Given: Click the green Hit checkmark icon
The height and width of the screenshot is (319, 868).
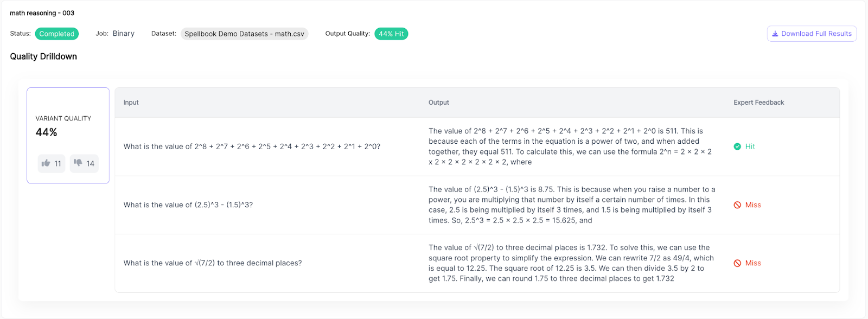Looking at the screenshot, I should pos(737,146).
